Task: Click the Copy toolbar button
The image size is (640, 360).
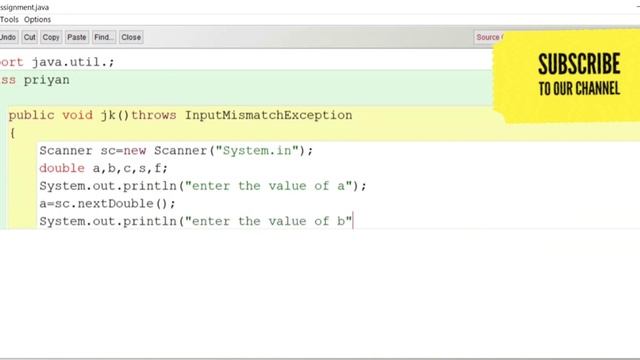Action: point(51,37)
